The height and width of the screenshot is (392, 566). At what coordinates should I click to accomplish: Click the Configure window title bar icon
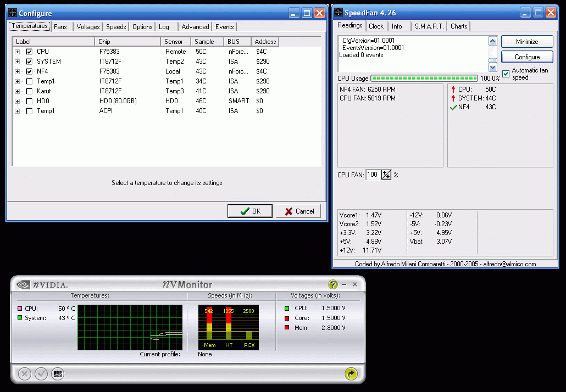point(13,13)
